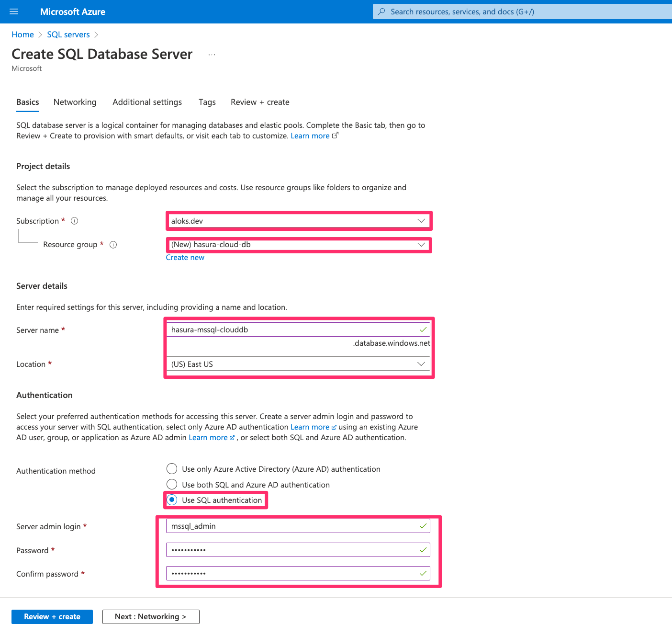Click Next : Networking button
672x636 pixels.
pyautogui.click(x=151, y=617)
